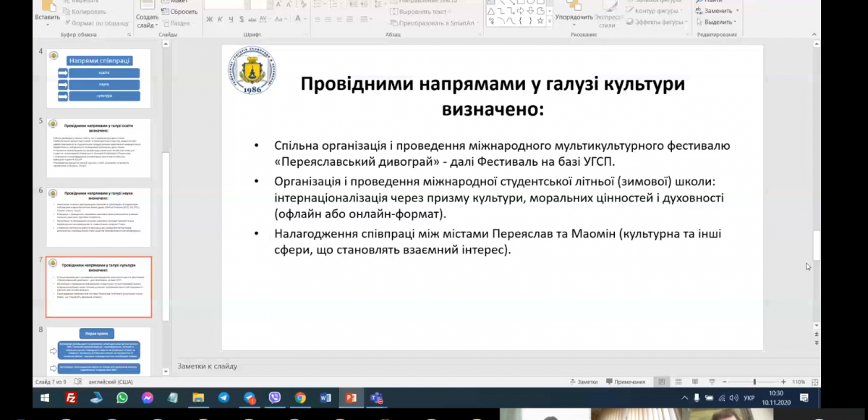Select slide 6 thumbnail in the panel
This screenshot has width=868, height=420.
(x=98, y=217)
